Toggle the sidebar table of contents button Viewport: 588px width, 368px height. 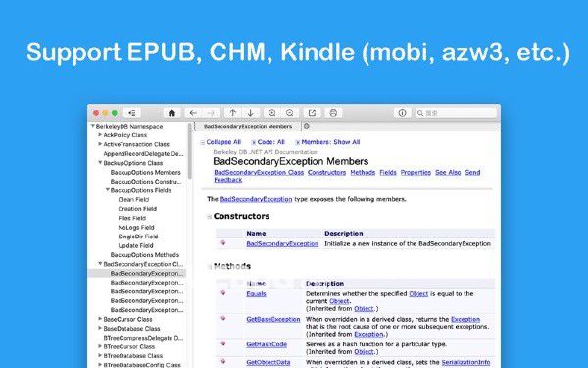coord(132,113)
